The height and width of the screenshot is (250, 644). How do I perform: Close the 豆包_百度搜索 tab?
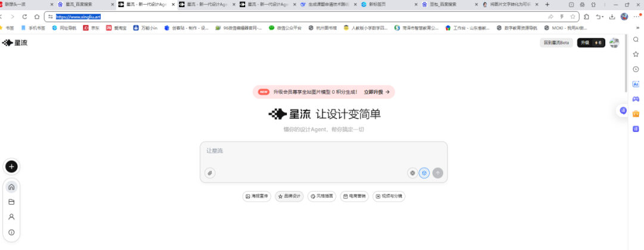tap(476, 5)
